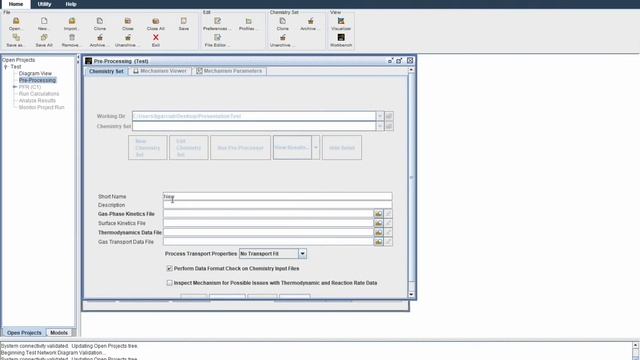640x360 pixels.
Task: Click the log panel scrollbar up arrow
Action: [x=636, y=345]
